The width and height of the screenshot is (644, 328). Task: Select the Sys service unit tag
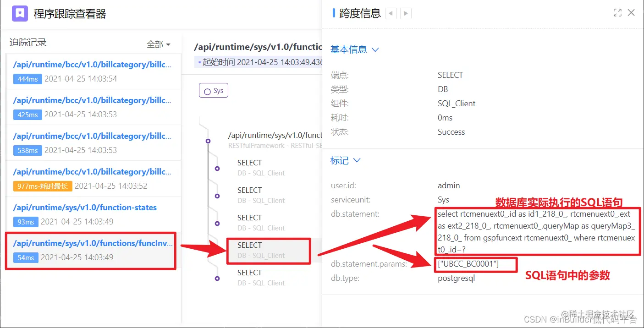(x=214, y=91)
